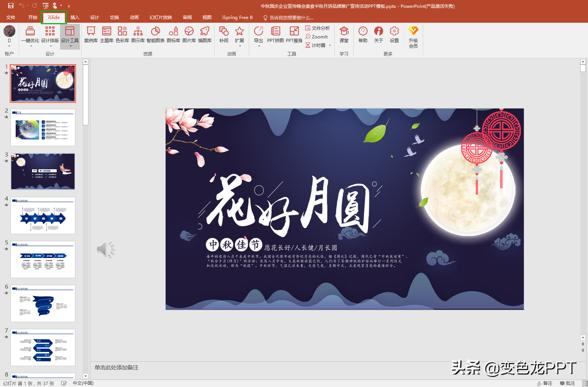Viewport: 588px width, 387px height.
Task: Open the 色彩库 color library
Action: [122, 34]
